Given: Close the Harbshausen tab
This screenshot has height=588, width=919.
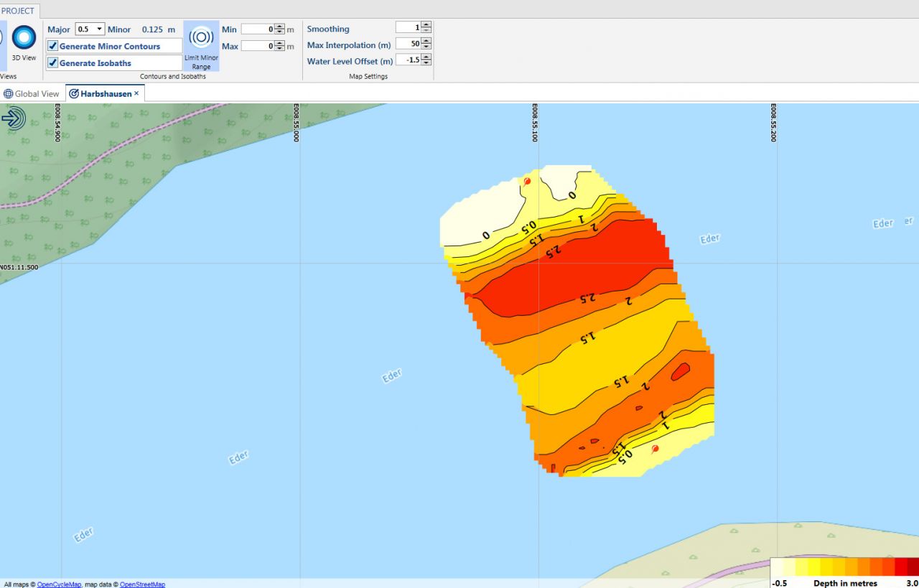Looking at the screenshot, I should (x=136, y=93).
